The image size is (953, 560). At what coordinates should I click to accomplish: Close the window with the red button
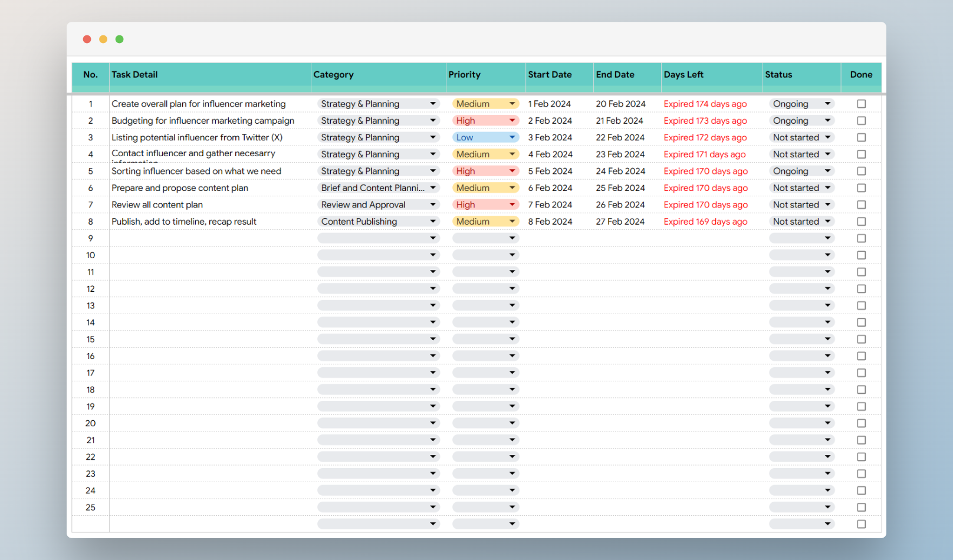click(x=87, y=39)
